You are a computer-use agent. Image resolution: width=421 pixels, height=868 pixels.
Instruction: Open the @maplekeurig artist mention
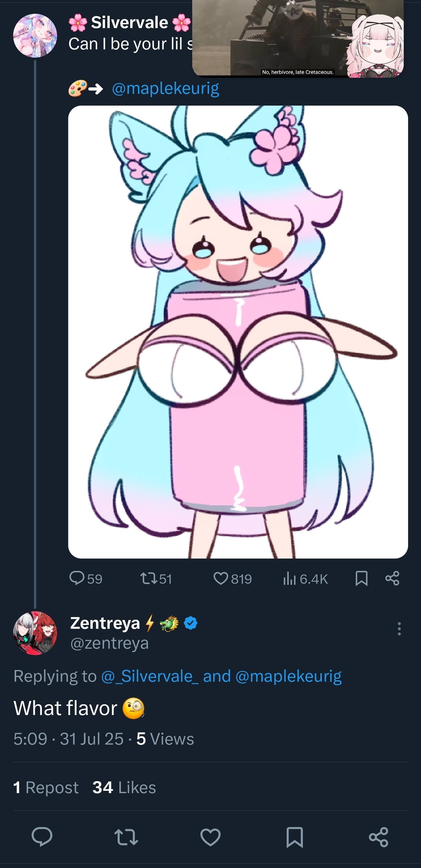pos(165,89)
